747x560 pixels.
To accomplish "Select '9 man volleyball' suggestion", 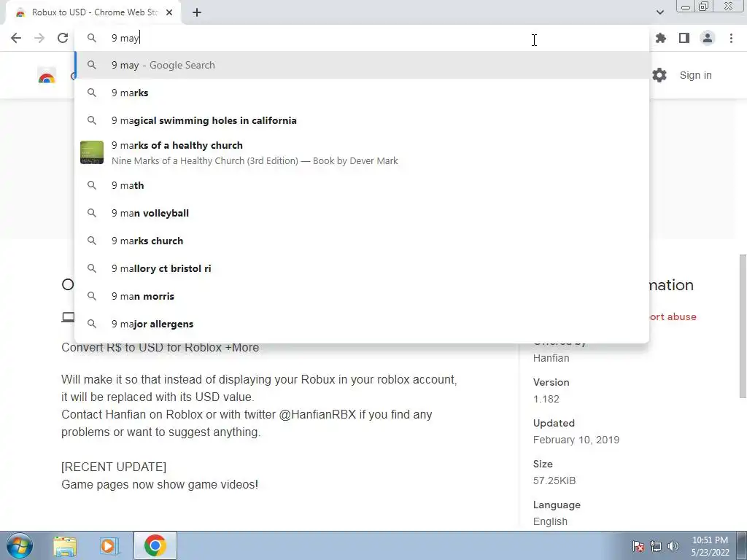I will click(x=362, y=213).
